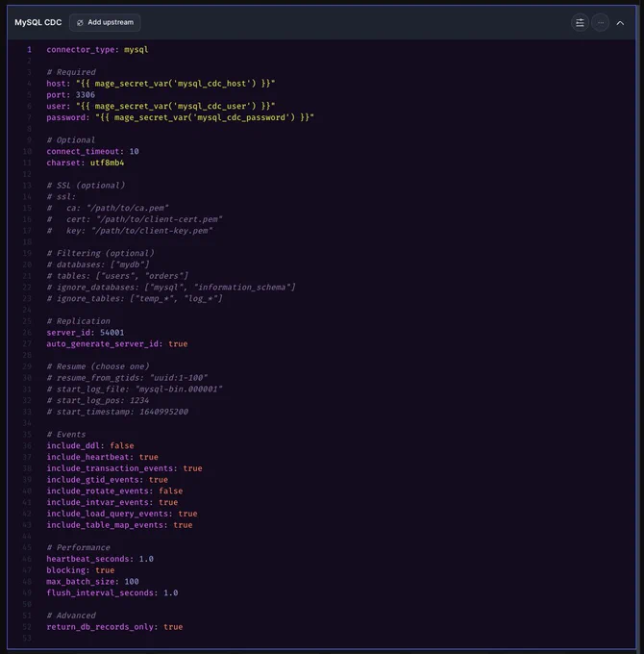Click the '# SSL (optional)' comment

pyautogui.click(x=86, y=186)
